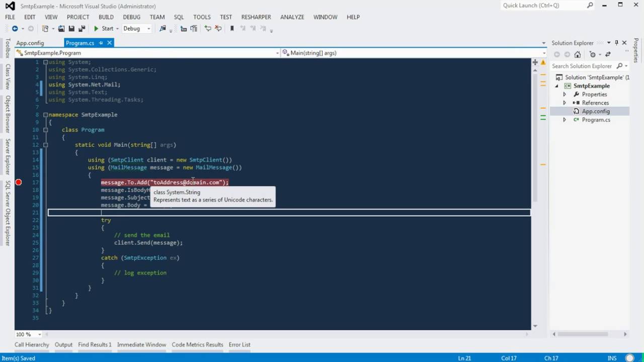Viewport: 644px width, 362px height.
Task: Collapse the Main method outlining box
Action: tap(45, 145)
